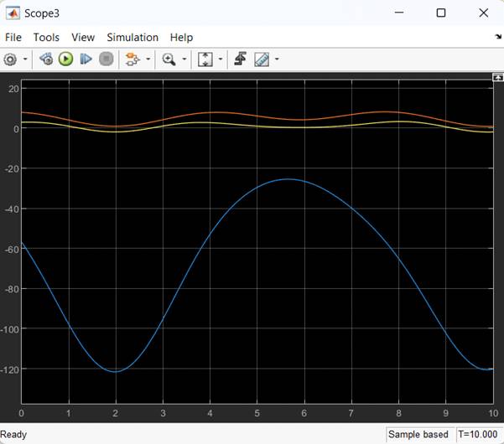The image size is (504, 444).
Task: Expand the axes scaling dropdown arrow
Action: (221, 59)
